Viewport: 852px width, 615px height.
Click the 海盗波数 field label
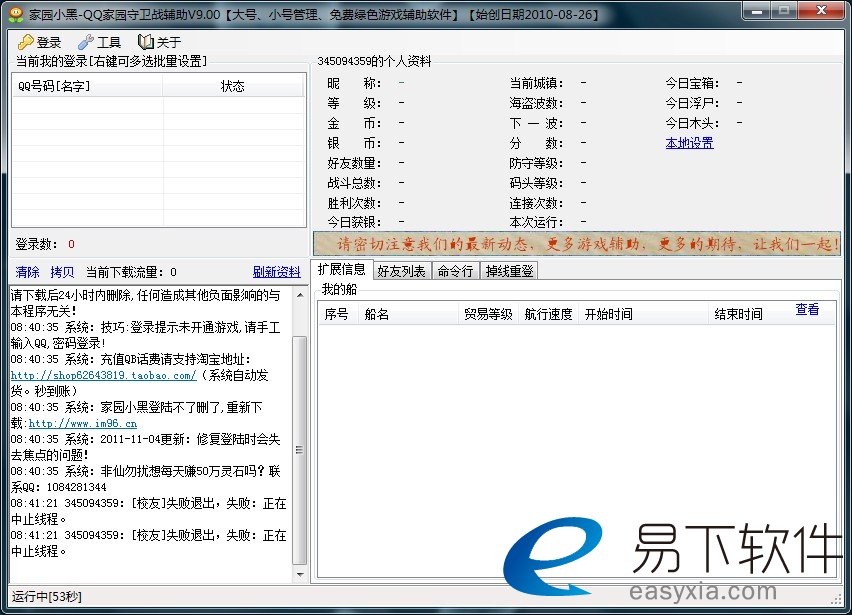(536, 103)
